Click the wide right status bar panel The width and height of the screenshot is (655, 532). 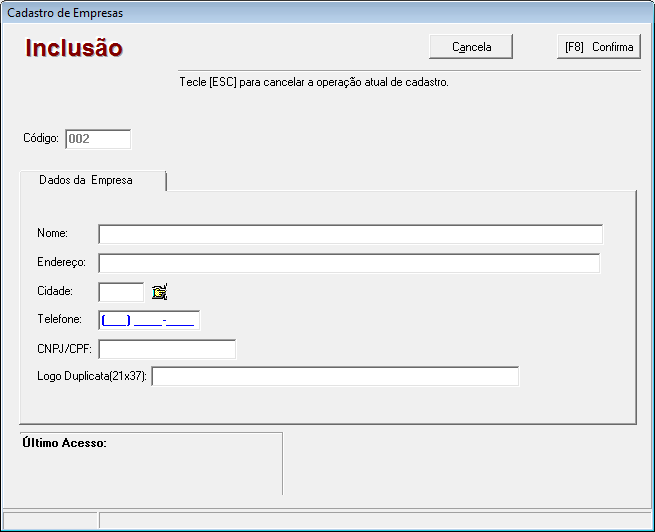[x=375, y=520]
